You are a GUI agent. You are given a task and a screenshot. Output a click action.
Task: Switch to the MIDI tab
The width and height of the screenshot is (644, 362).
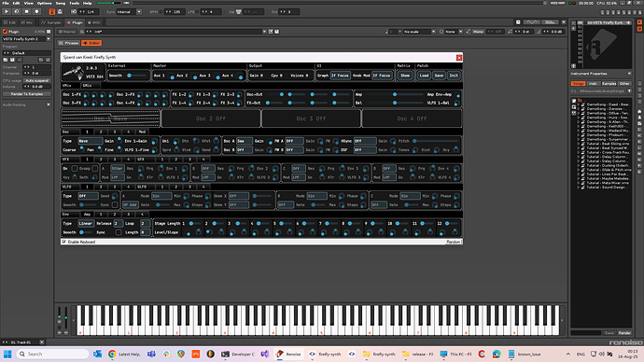pyautogui.click(x=94, y=22)
